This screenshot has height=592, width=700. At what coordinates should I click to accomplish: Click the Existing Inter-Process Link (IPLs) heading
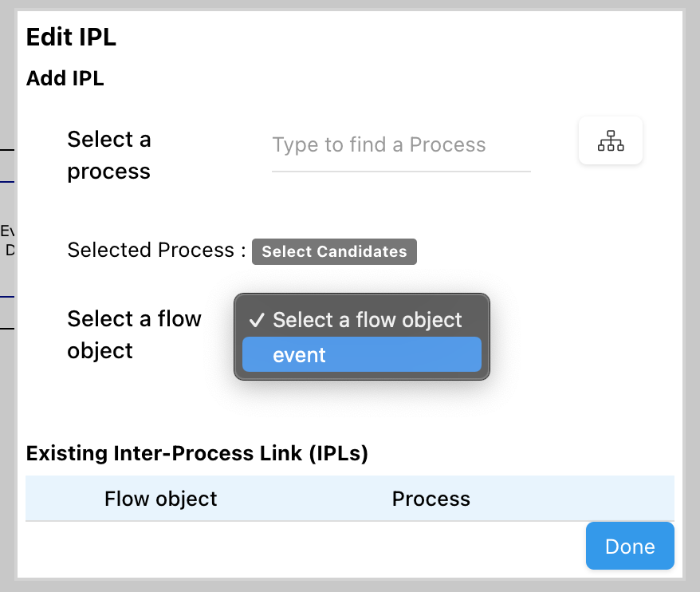point(197,454)
